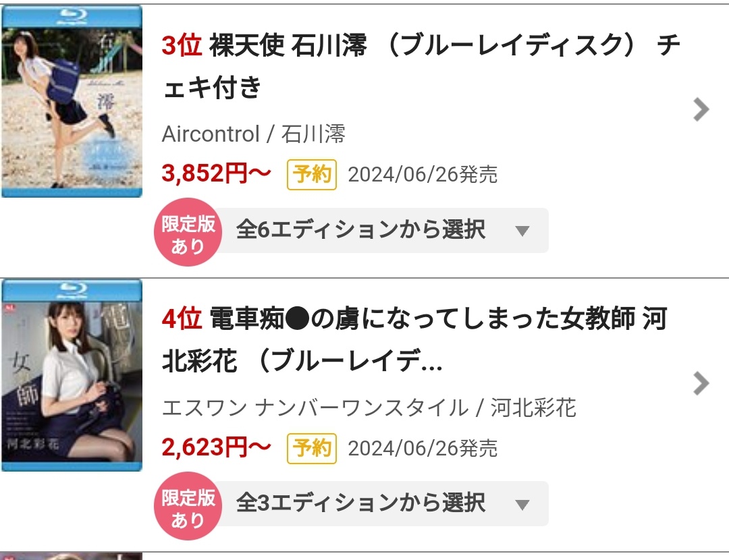Screen dimensions: 729x560
Task: Click the 3,852円〜 price
Action: pos(216,173)
